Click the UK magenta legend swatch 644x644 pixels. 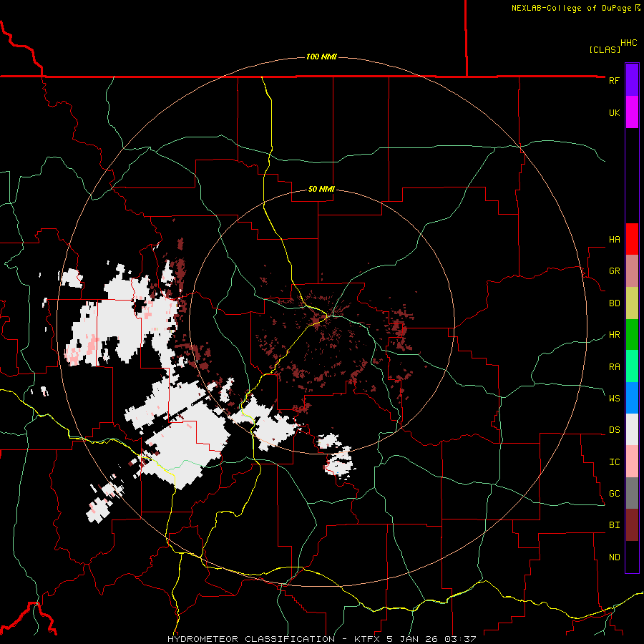[632, 112]
